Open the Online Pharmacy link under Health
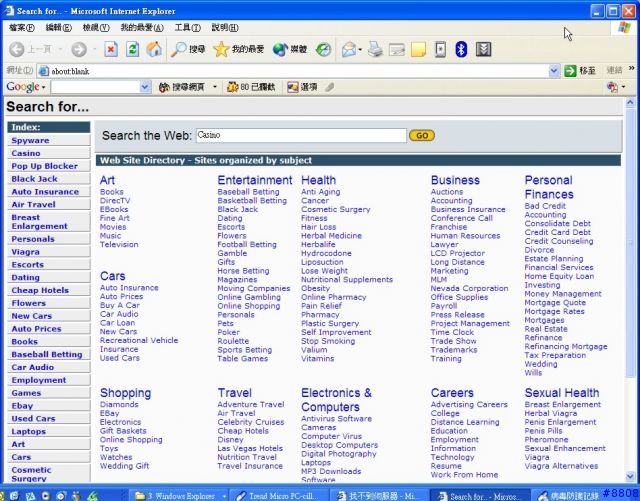The image size is (640, 501). coord(333,297)
